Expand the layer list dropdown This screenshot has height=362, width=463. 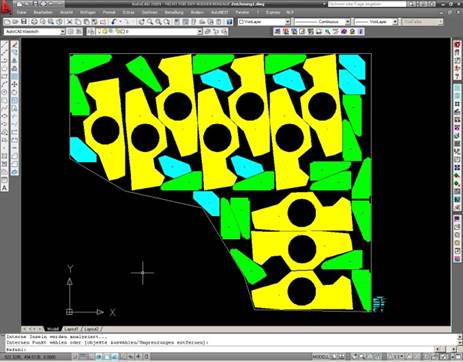pos(199,32)
